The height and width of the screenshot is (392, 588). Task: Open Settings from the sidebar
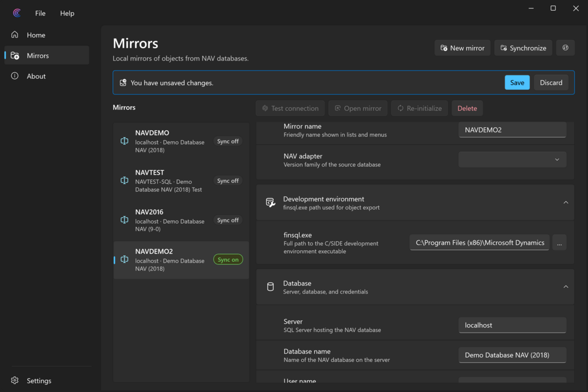click(x=47, y=380)
